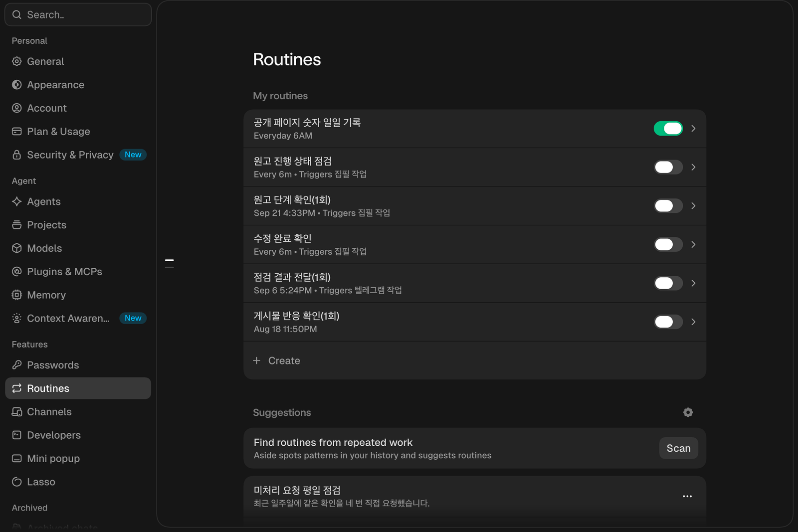Click Create to add a new routine
The width and height of the screenshot is (798, 532).
[475, 360]
